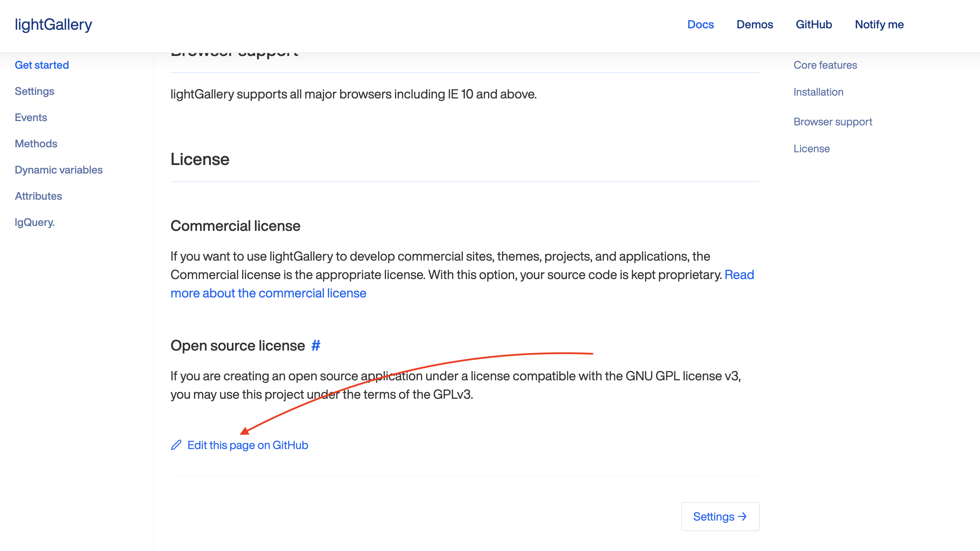This screenshot has width=980, height=551.
Task: Open the Demos navigation item
Action: click(755, 24)
